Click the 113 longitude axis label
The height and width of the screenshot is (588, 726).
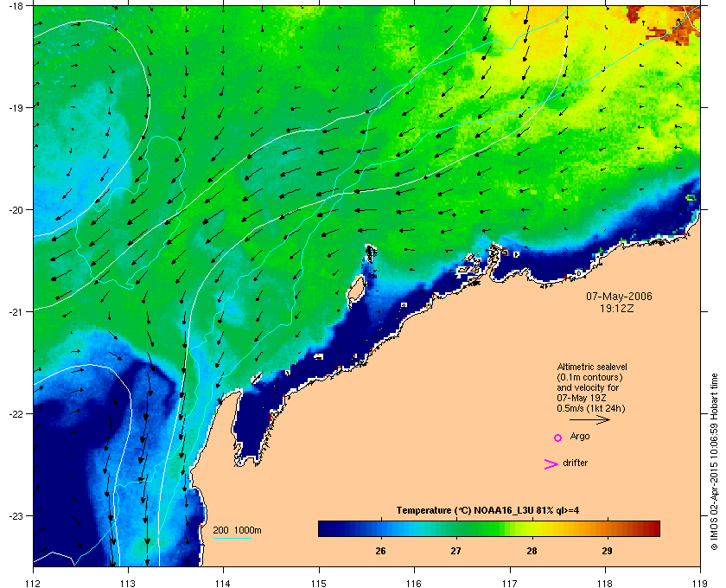pos(128,584)
